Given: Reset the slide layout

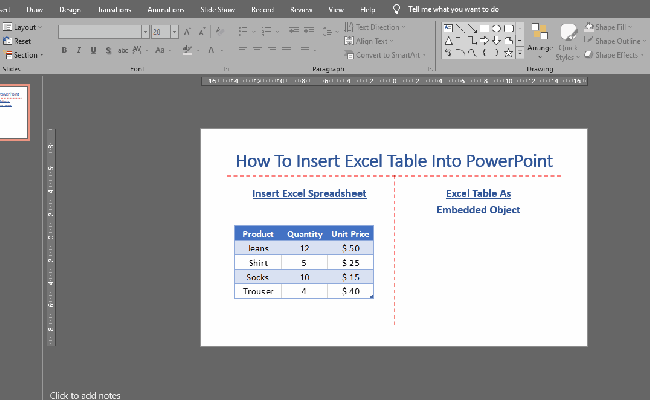Looking at the screenshot, I should (x=17, y=41).
